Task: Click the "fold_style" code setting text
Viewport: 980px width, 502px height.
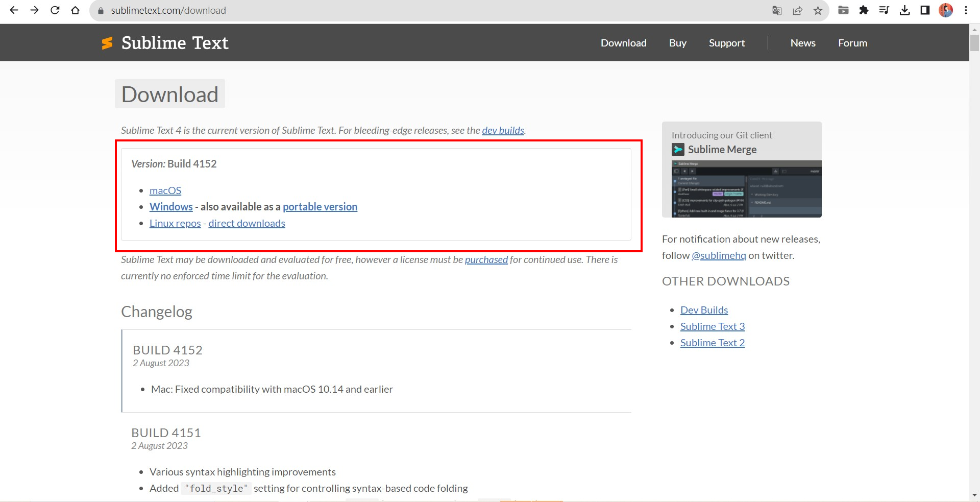Action: [216, 489]
